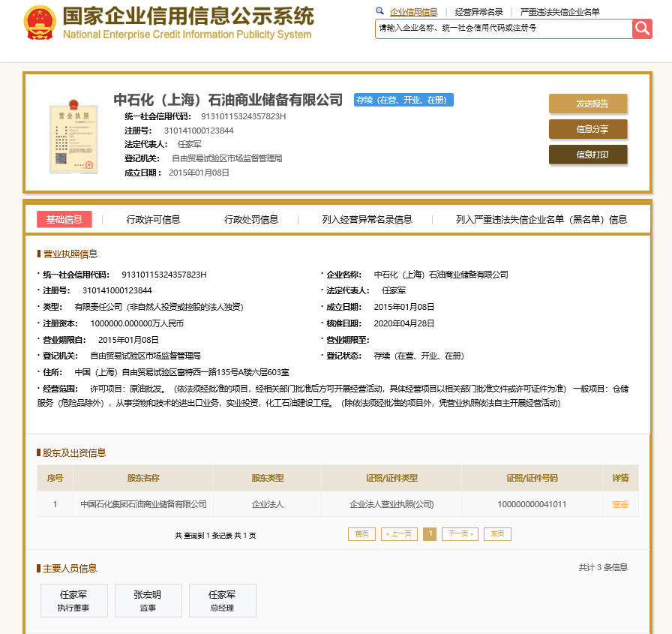Click the 共计 3 条信息 count text
Screen dimensions: 672x634
[x=604, y=567]
